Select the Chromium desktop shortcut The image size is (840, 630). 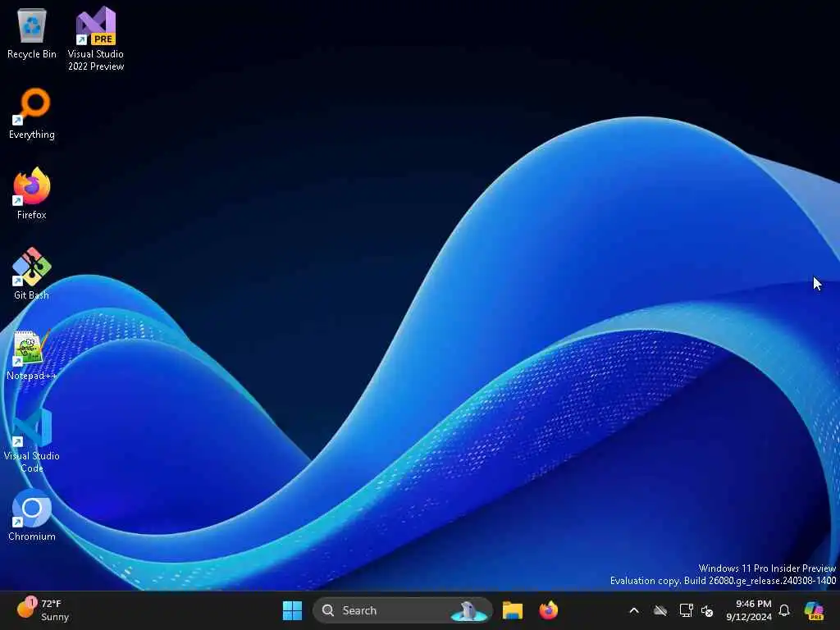pos(32,515)
